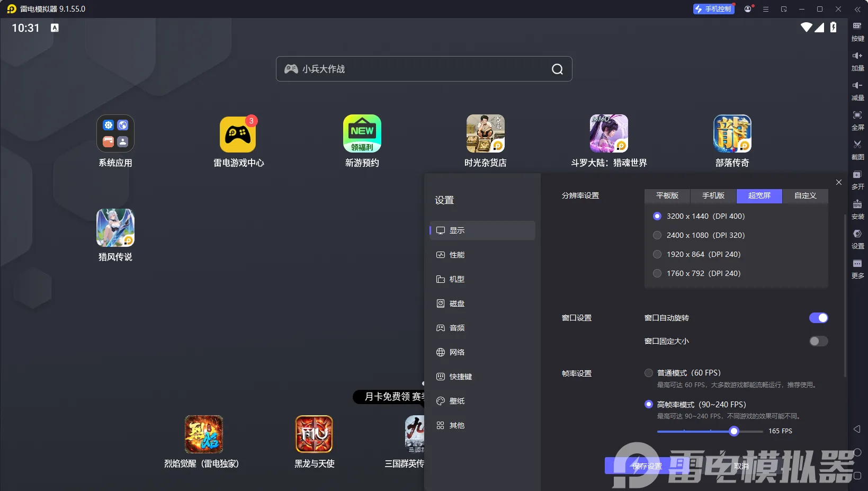Click 取消 to discard settings
This screenshot has width=868, height=491.
point(741,466)
